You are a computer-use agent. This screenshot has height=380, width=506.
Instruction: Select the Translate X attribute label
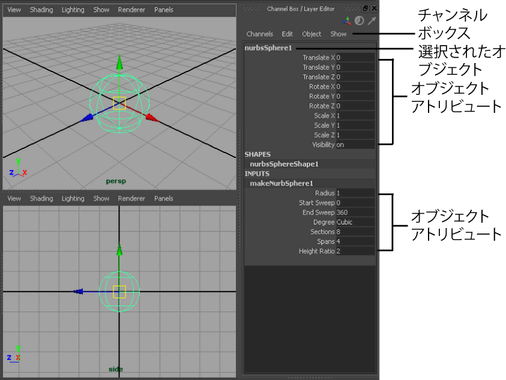[x=319, y=58]
